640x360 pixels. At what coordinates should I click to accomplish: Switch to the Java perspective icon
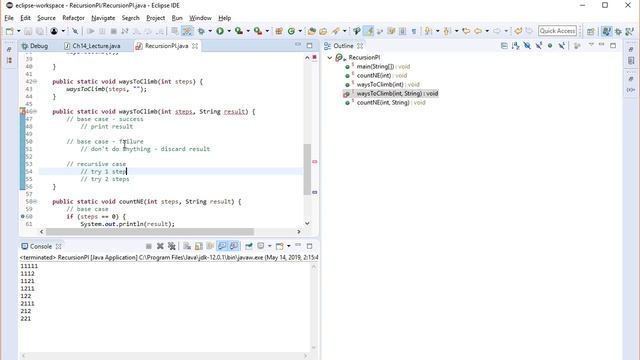pyautogui.click(x=607, y=31)
